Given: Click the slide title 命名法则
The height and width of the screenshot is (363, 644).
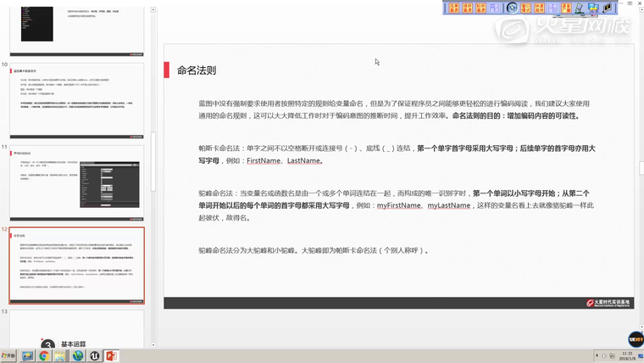Looking at the screenshot, I should click(x=196, y=70).
